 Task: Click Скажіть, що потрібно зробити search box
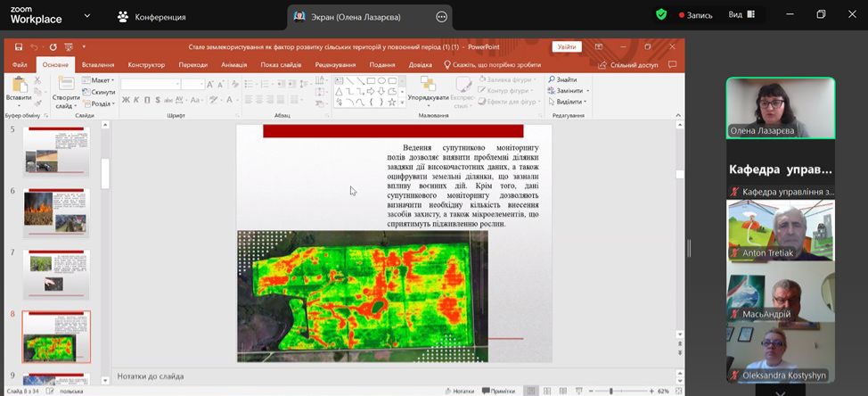pos(493,65)
